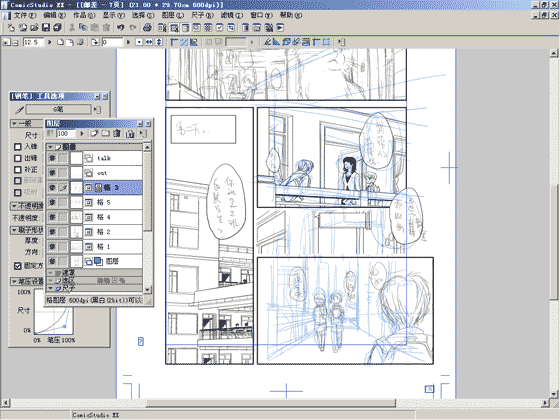
Task: Click the flip vertical arrows icon
Action: pos(159,42)
